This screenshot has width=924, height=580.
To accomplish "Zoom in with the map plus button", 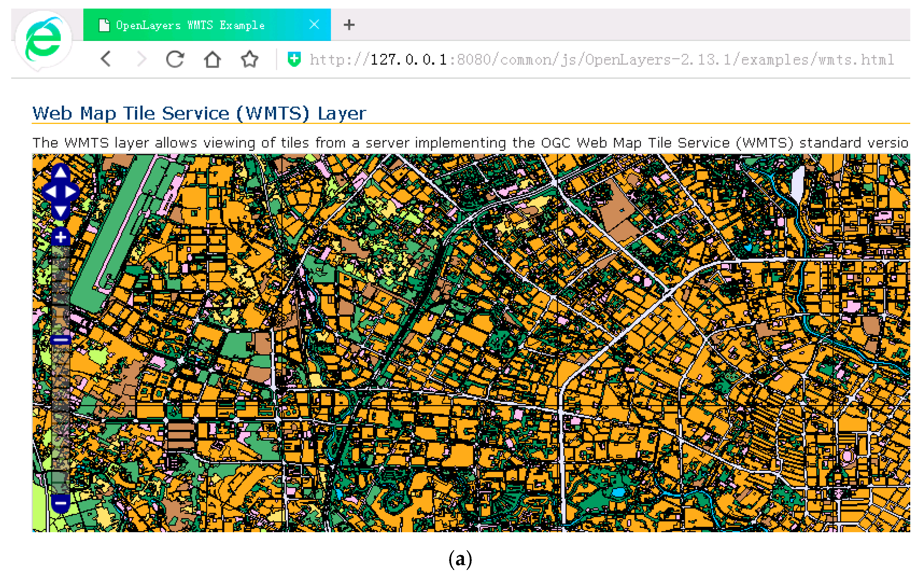I will tap(61, 237).
